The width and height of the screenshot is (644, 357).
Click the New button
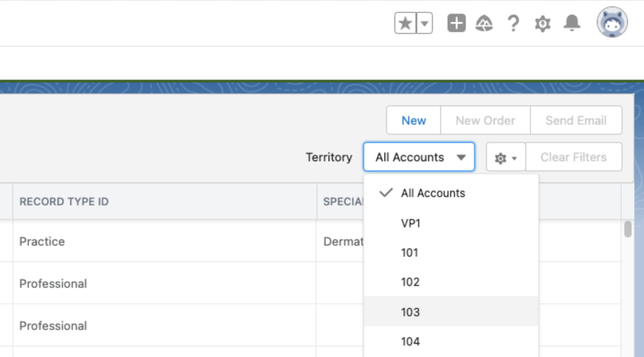pyautogui.click(x=414, y=121)
